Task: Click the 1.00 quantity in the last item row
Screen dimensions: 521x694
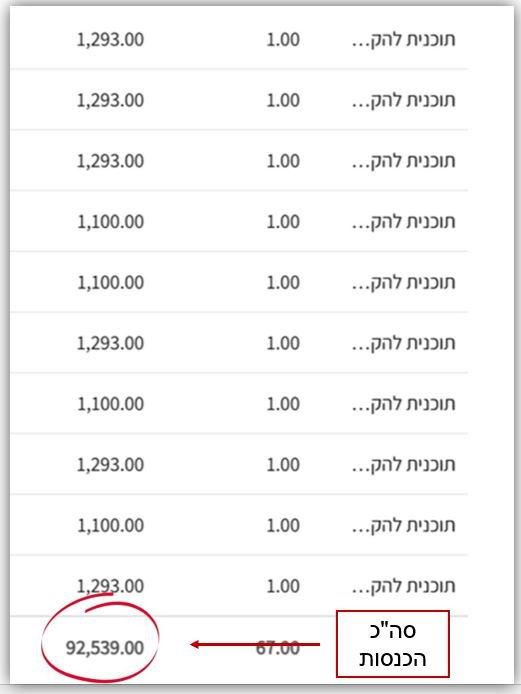Action: pos(283,586)
